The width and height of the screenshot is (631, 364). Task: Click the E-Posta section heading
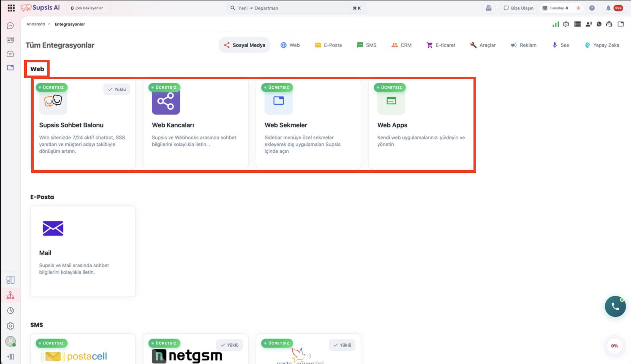[42, 197]
